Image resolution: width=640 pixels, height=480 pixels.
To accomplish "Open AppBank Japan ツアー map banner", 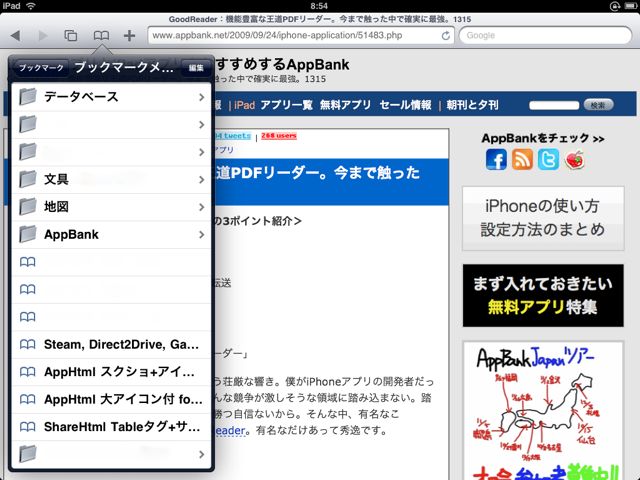I will coord(543,411).
